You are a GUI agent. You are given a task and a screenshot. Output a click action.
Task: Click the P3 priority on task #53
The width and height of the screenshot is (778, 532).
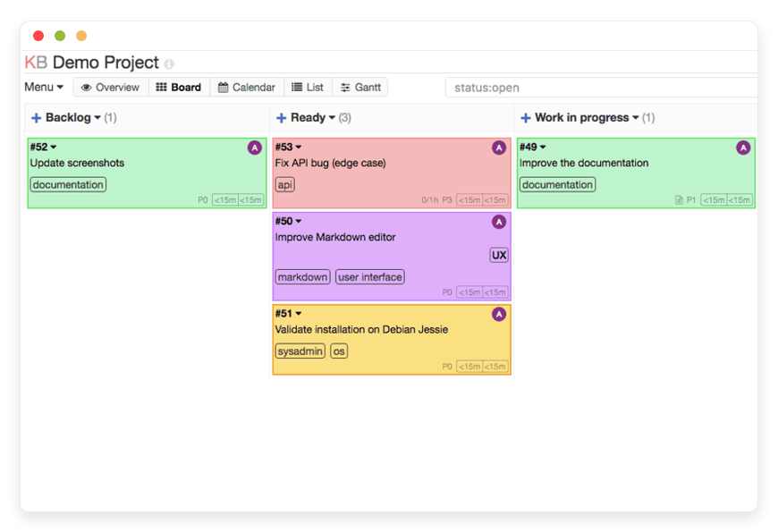[x=447, y=200]
